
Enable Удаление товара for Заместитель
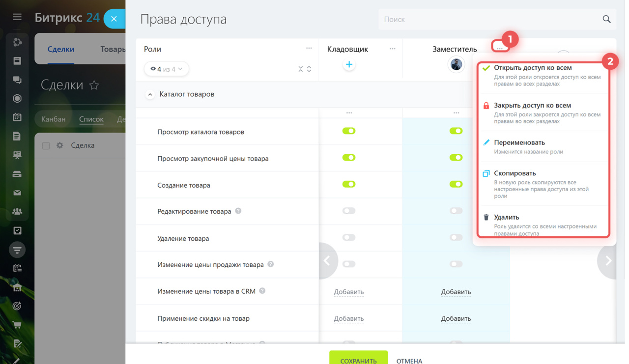click(456, 237)
